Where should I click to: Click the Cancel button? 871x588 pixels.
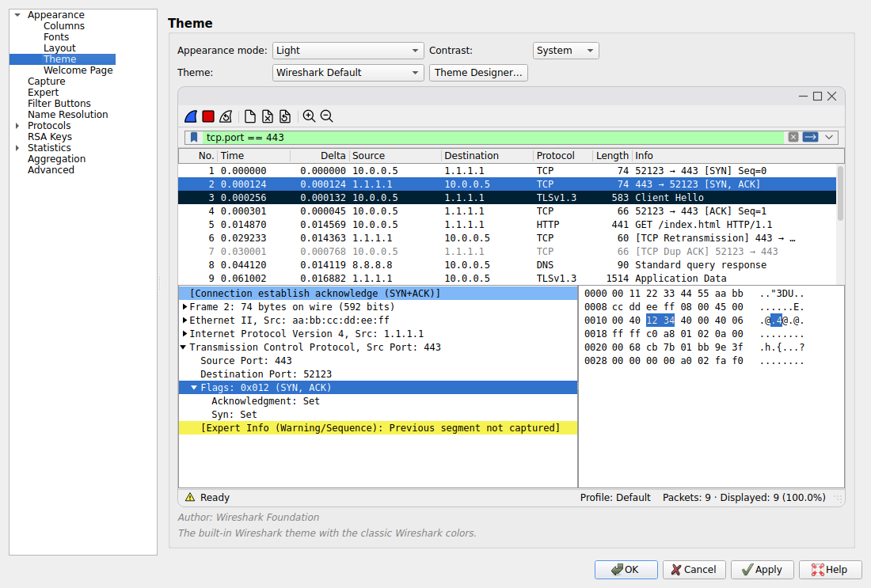coord(694,570)
